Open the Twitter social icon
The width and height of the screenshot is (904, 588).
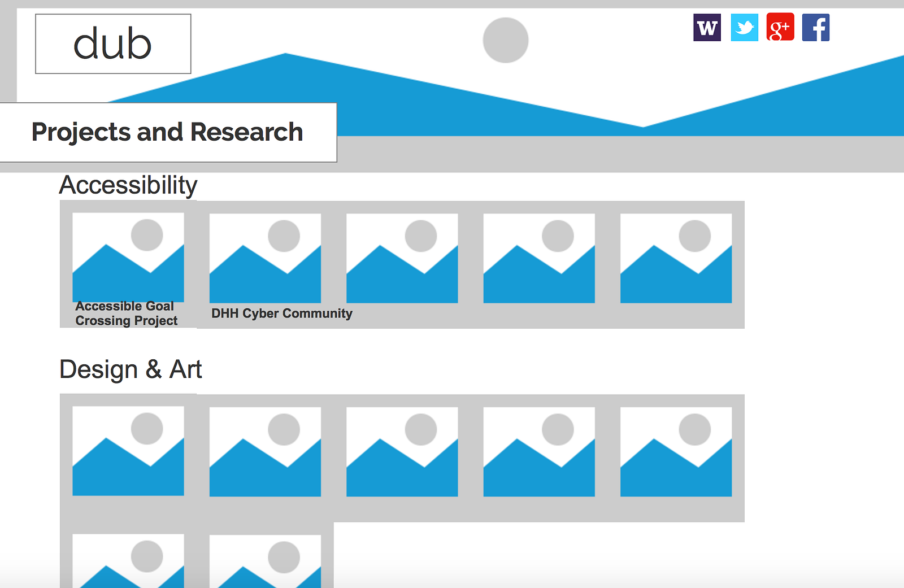(x=744, y=28)
